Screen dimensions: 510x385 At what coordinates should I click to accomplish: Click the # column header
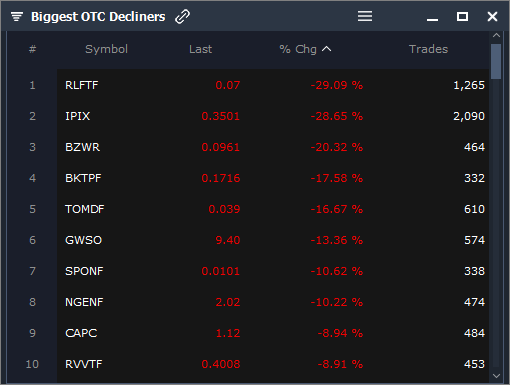[32, 49]
